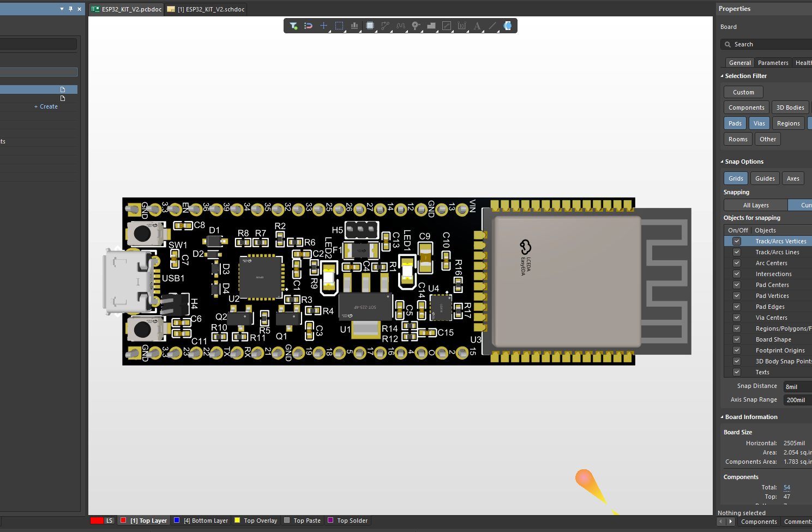
Task: Select All Layers snapping mode
Action: pos(756,205)
